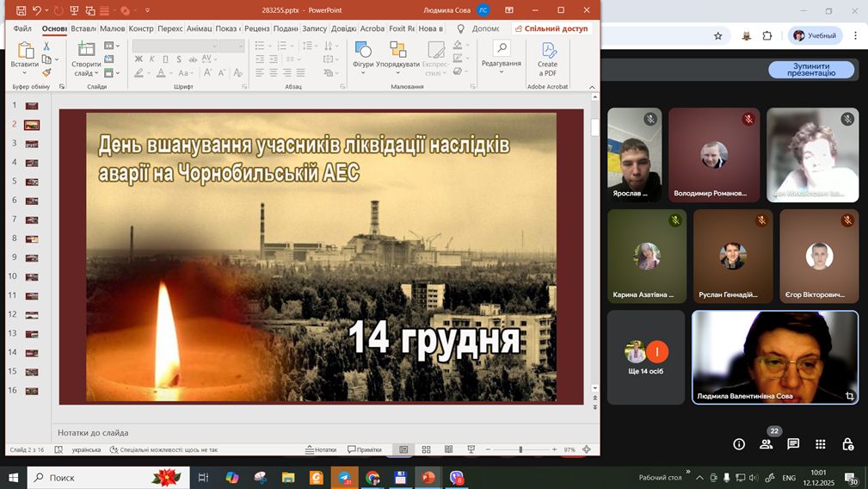Click the zoom out minus button
The image size is (868, 489).
[x=488, y=449]
